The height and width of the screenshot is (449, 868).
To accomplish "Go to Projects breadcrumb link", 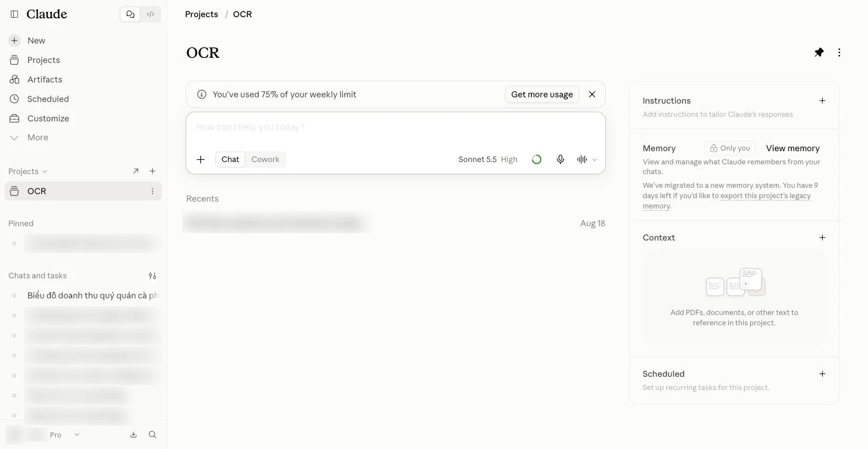I will point(202,14).
